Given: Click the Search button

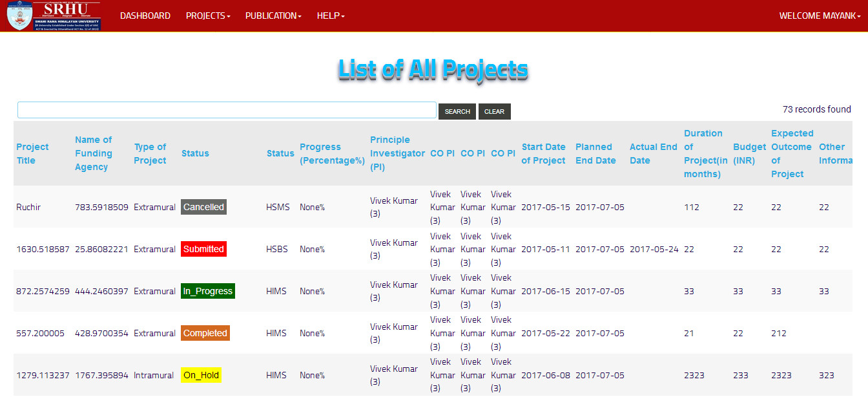Looking at the screenshot, I should click(x=457, y=111).
